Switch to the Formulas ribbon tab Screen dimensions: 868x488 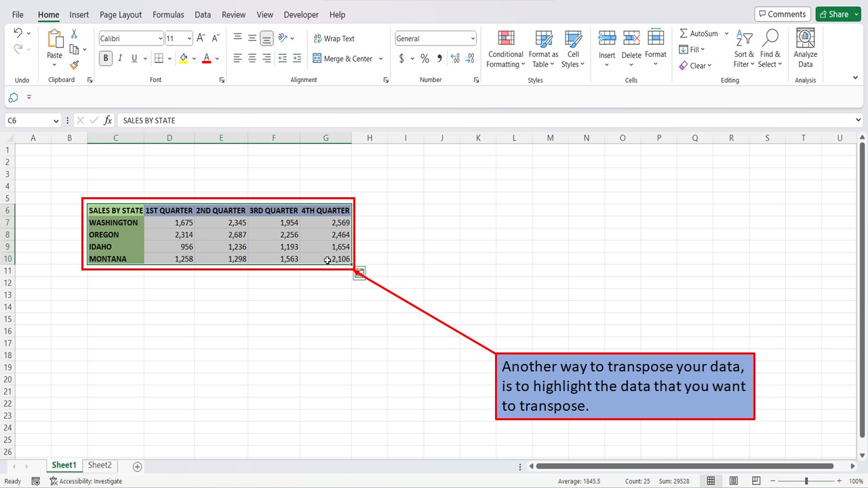click(x=168, y=14)
